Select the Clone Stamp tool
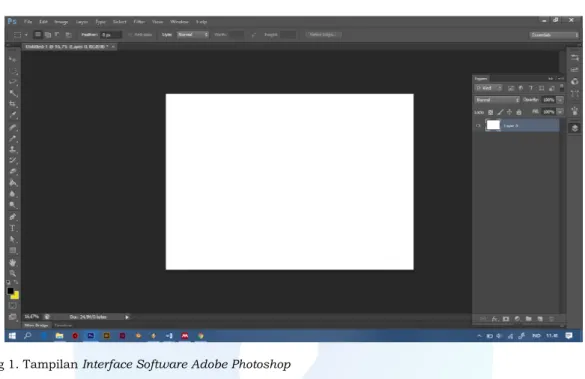This screenshot has height=379, width=585. 13,150
